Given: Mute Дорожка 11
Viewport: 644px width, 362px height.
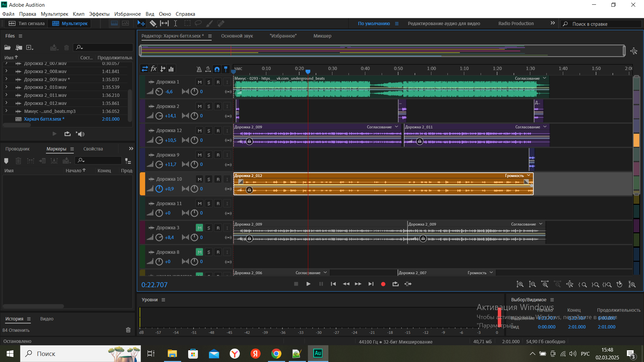Looking at the screenshot, I should coord(200,203).
